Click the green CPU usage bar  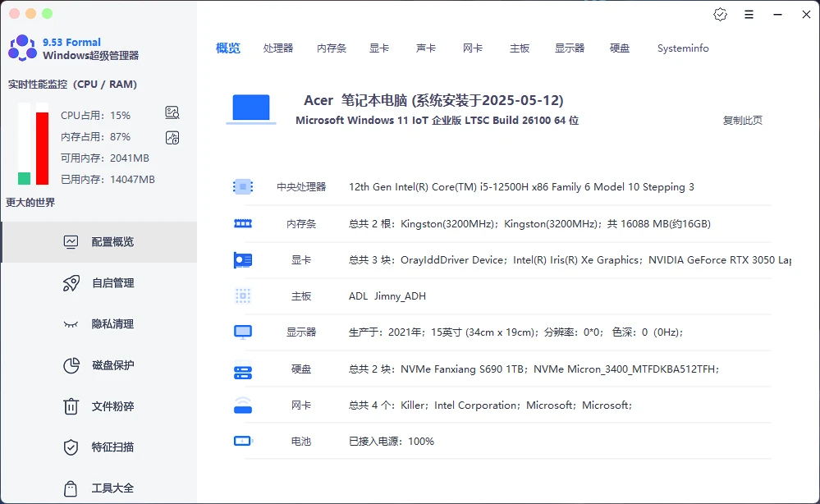tap(24, 178)
